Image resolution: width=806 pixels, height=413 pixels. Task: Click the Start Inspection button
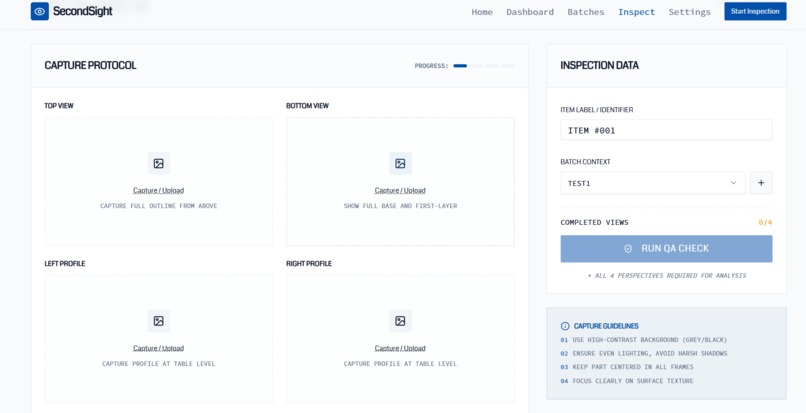tap(755, 11)
